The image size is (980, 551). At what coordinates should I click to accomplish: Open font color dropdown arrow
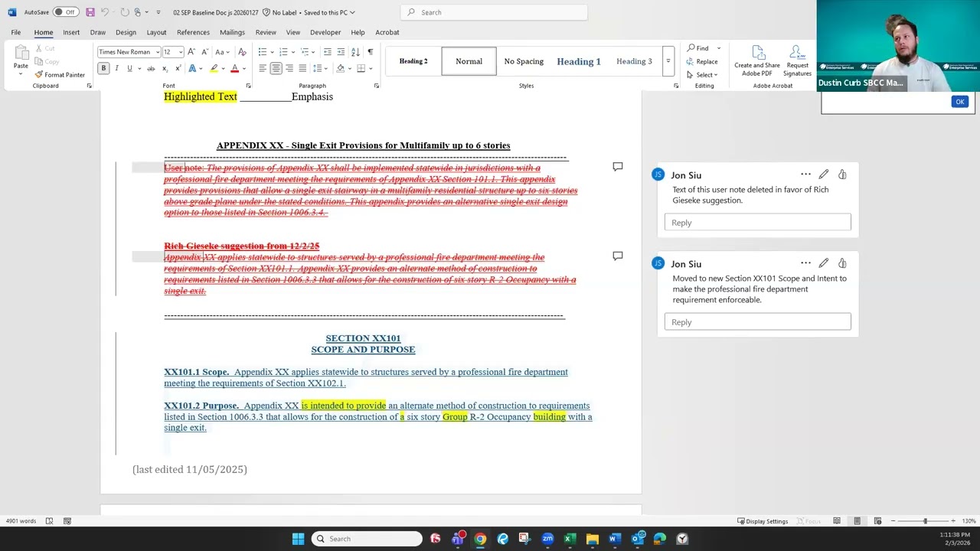pyautogui.click(x=245, y=69)
